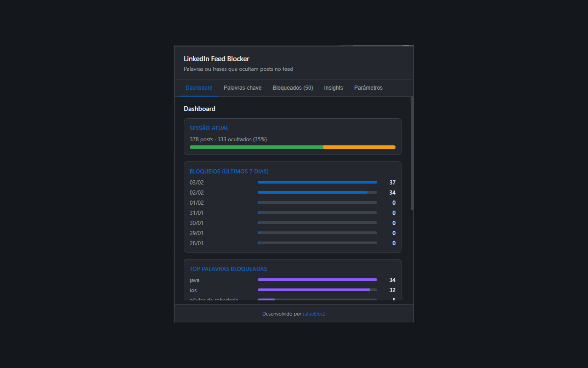Click the 03/02 blocks bar

coord(317,183)
